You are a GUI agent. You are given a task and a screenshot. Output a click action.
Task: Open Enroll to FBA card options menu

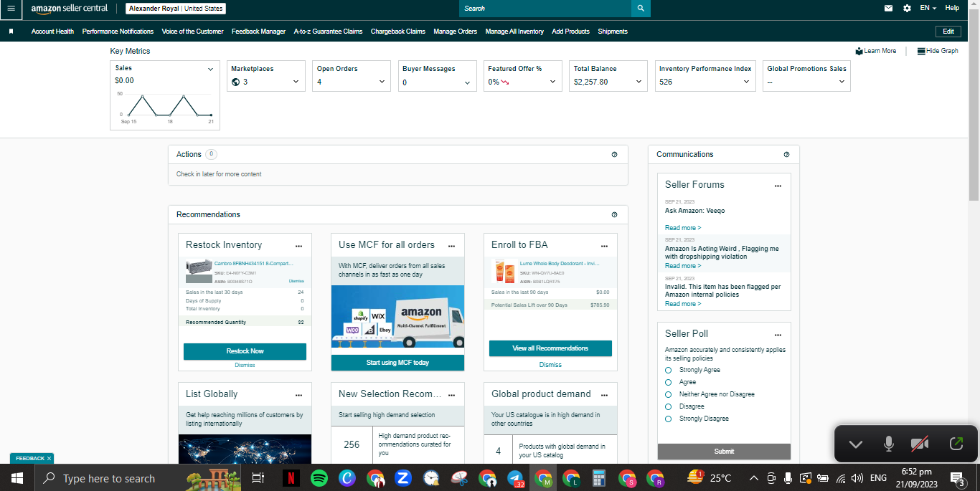tap(604, 246)
